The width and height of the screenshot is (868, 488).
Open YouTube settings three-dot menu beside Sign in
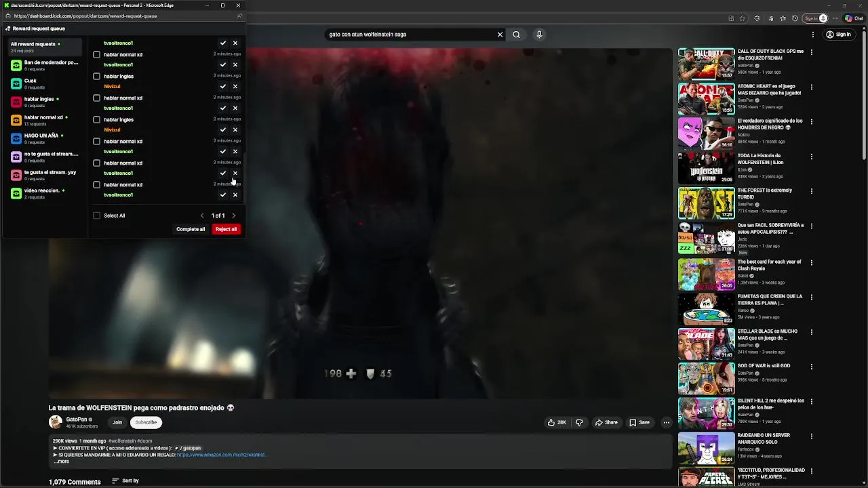(812, 35)
